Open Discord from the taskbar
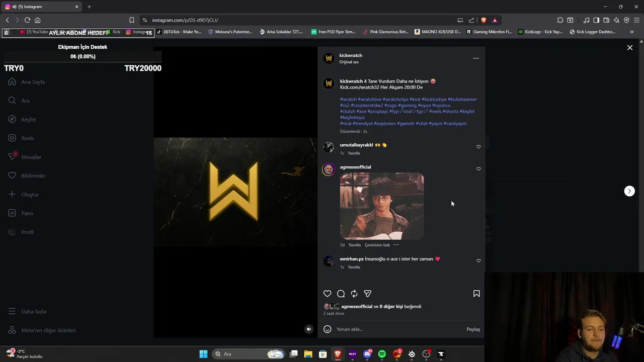Viewport: 644px width, 362px height. coord(368,354)
